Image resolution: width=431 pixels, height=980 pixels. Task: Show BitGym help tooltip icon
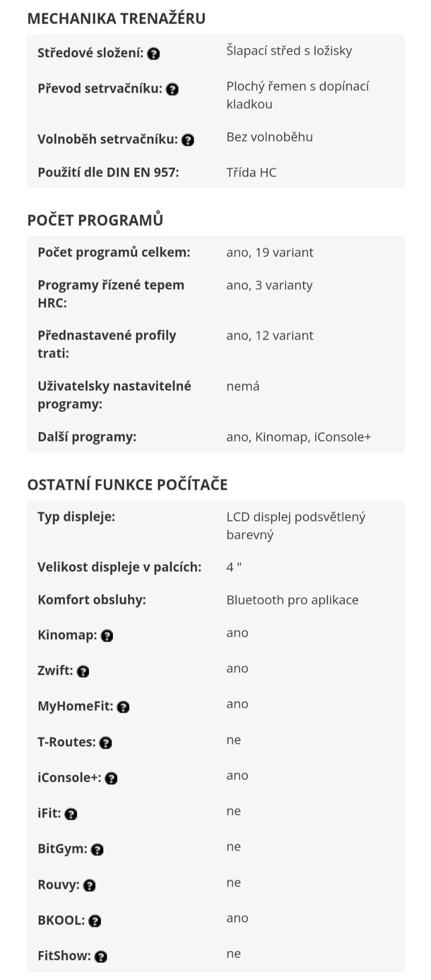[97, 849]
